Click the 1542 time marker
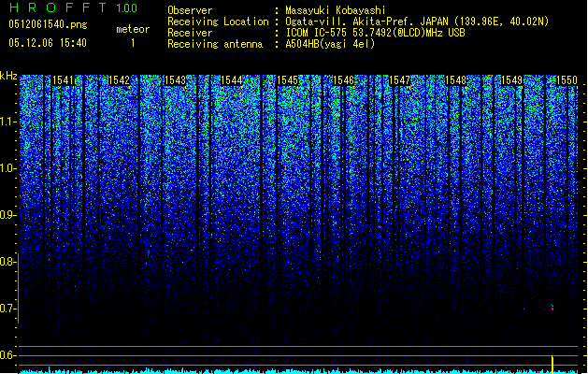The image size is (588, 374). [119, 80]
